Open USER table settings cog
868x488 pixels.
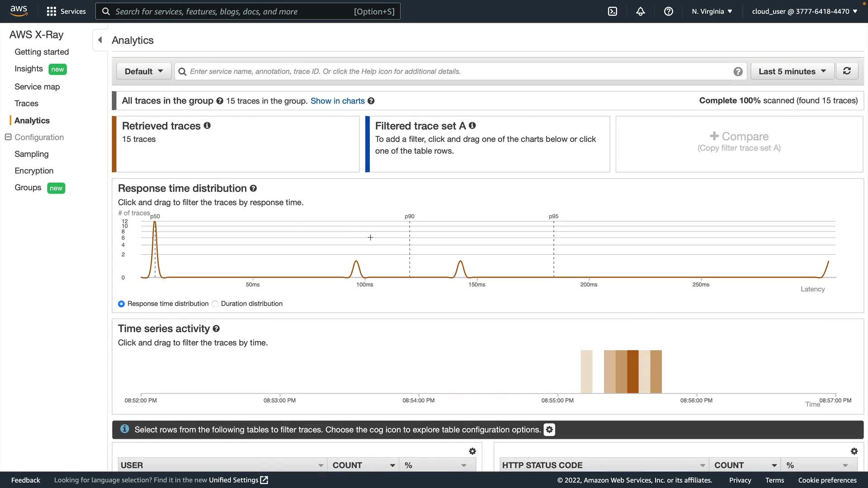click(x=472, y=451)
